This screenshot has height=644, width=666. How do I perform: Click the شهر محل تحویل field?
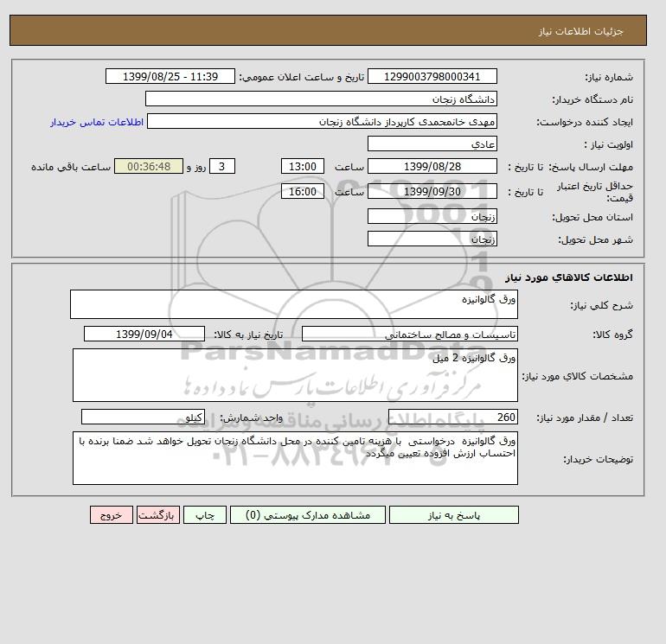point(432,239)
